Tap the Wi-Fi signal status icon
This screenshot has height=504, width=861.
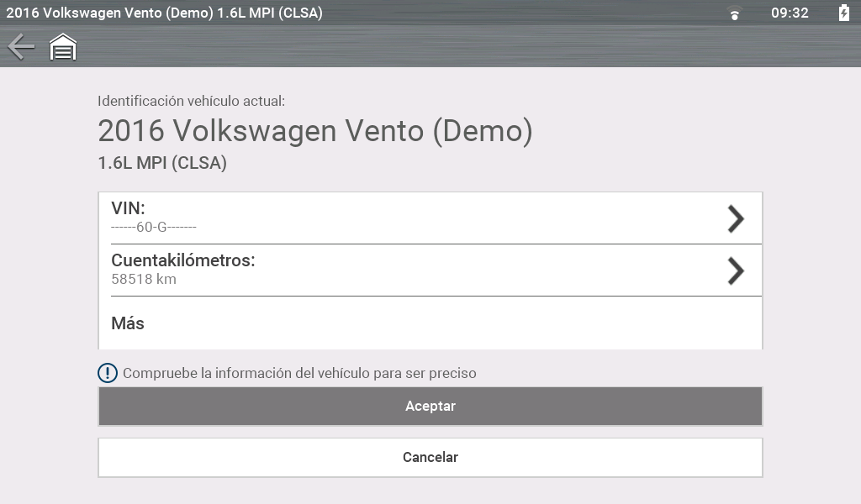click(735, 13)
